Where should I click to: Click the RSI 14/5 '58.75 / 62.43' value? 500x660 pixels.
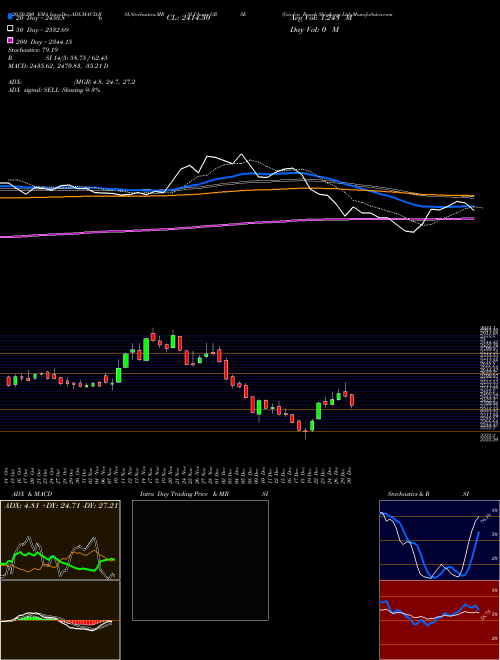pos(86,58)
